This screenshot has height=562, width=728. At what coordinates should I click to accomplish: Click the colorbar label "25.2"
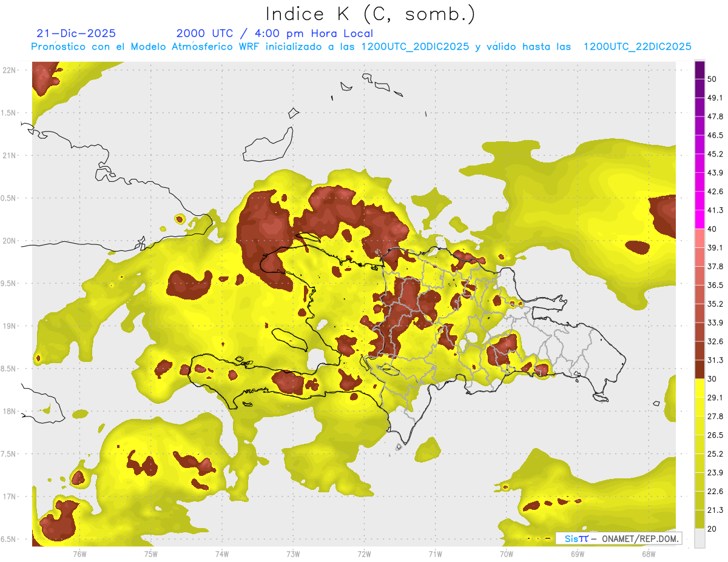(715, 453)
